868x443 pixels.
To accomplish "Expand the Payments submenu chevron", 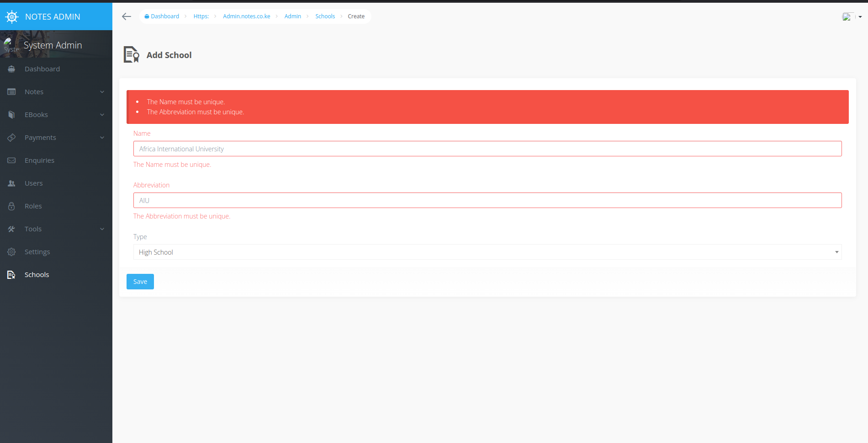I will 101,137.
